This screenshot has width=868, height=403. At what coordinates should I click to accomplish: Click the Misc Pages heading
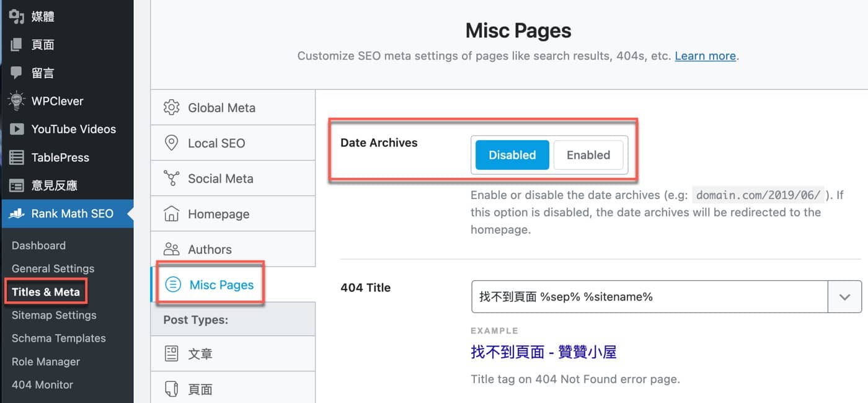(x=518, y=30)
